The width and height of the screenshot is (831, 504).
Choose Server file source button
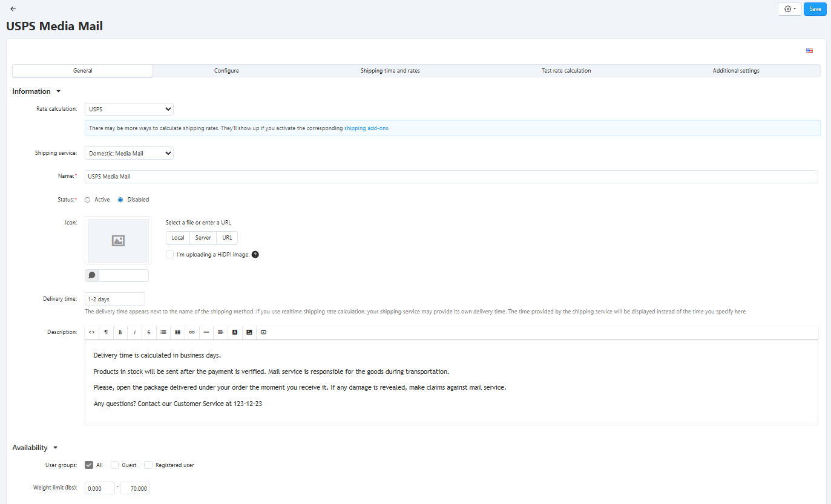(x=203, y=238)
